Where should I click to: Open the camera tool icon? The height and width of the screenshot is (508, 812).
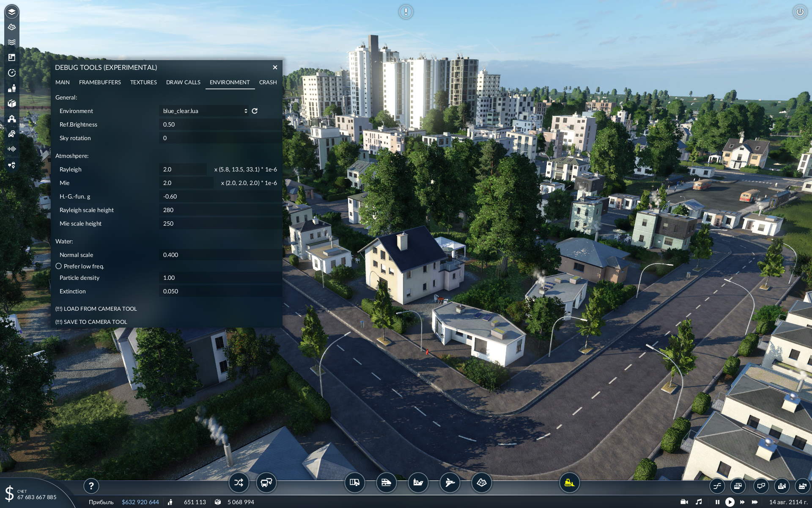[684, 502]
